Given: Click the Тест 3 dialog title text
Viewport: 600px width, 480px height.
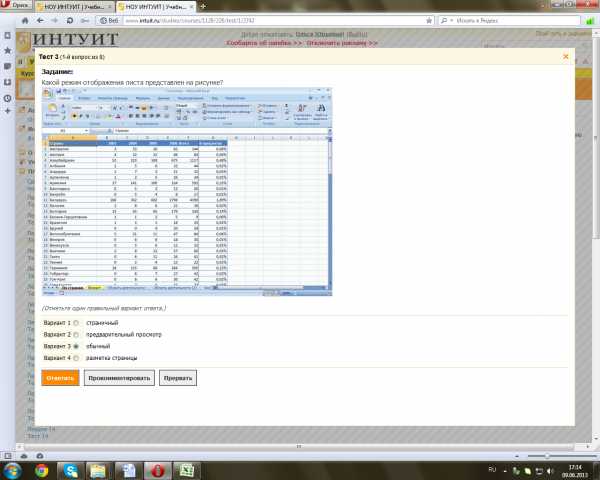Looking at the screenshot, I should pyautogui.click(x=72, y=57).
